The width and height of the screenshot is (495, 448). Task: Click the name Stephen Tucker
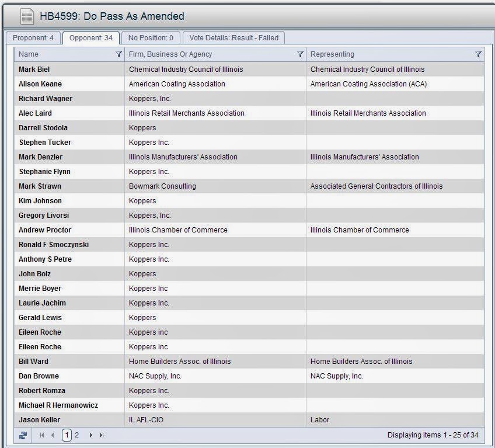[45, 143]
